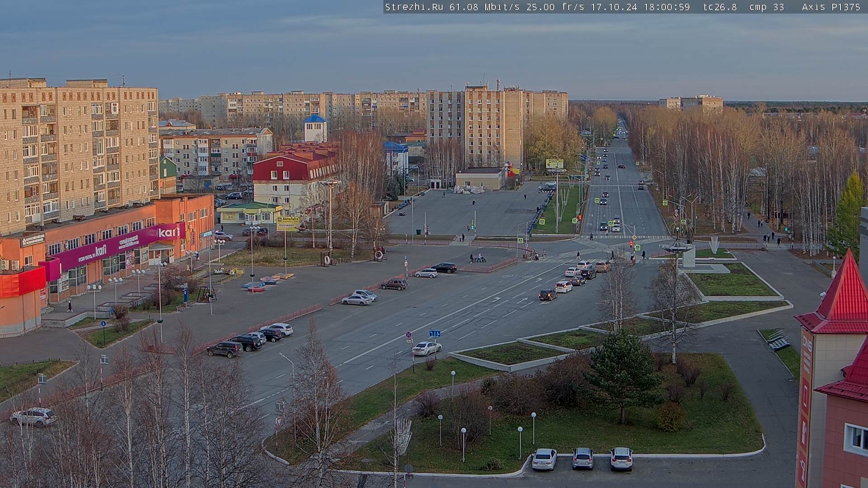This screenshot has width=868, height=488.
Task: Click the 17.10.24 date stamp
Action: tap(614, 7)
